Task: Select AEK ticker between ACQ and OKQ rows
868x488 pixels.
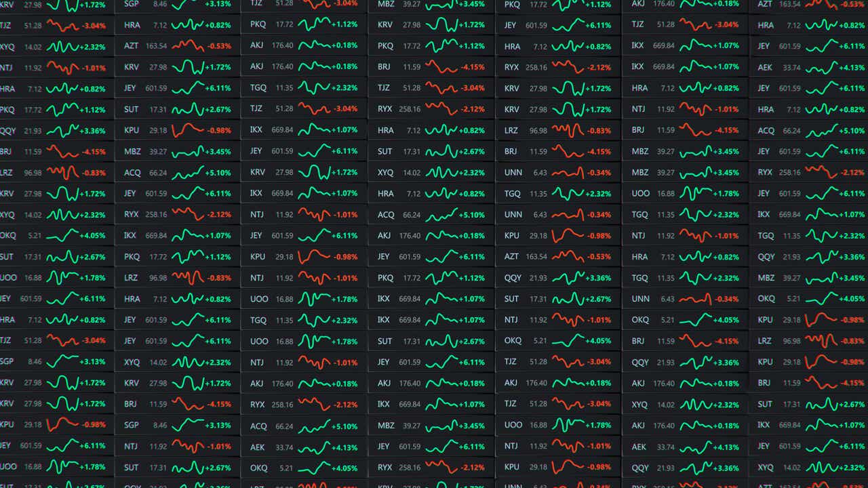Action: coord(304,447)
